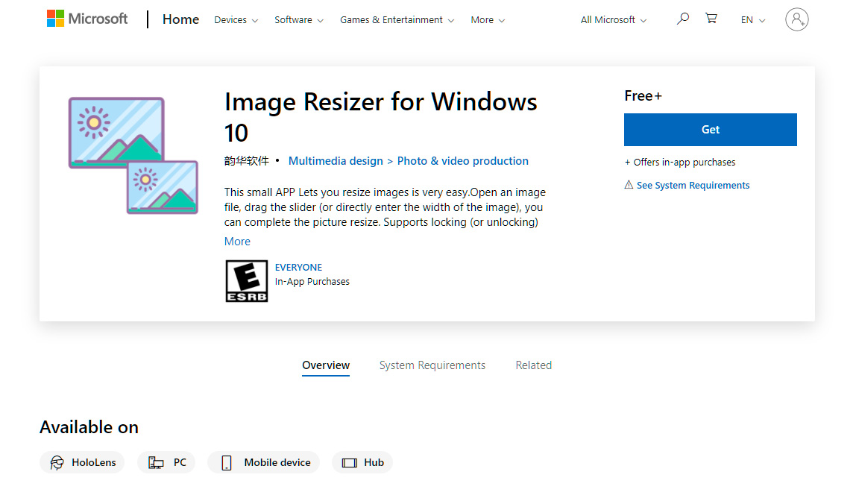Click the Microsoft logo
Image resolution: width=856 pixels, height=504 pixels.
[x=87, y=19]
